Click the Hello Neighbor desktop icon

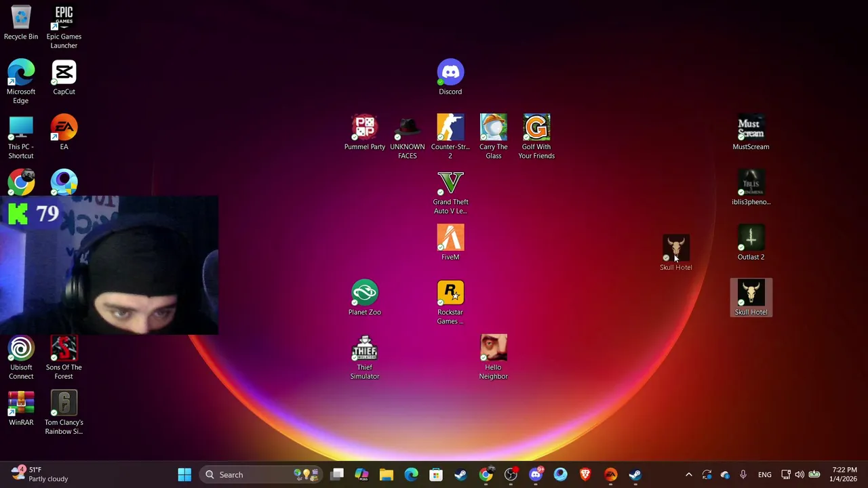pos(494,357)
